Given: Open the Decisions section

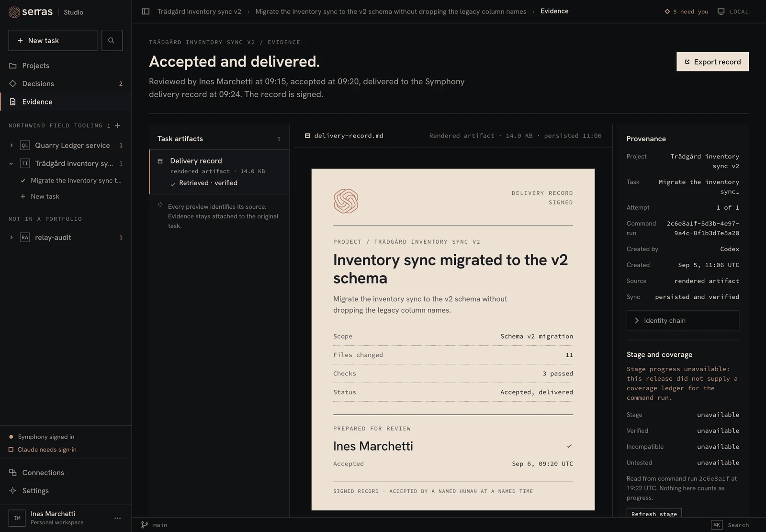Looking at the screenshot, I should [66, 84].
